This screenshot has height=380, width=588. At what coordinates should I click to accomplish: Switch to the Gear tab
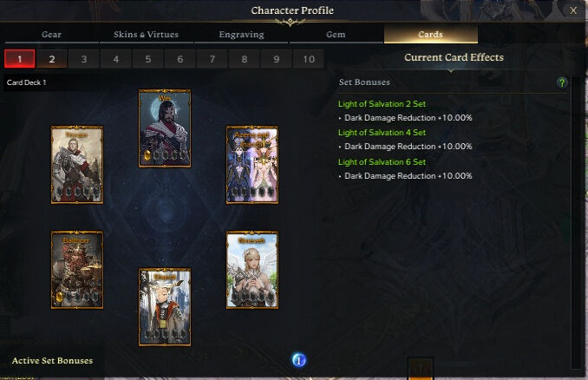(x=51, y=35)
